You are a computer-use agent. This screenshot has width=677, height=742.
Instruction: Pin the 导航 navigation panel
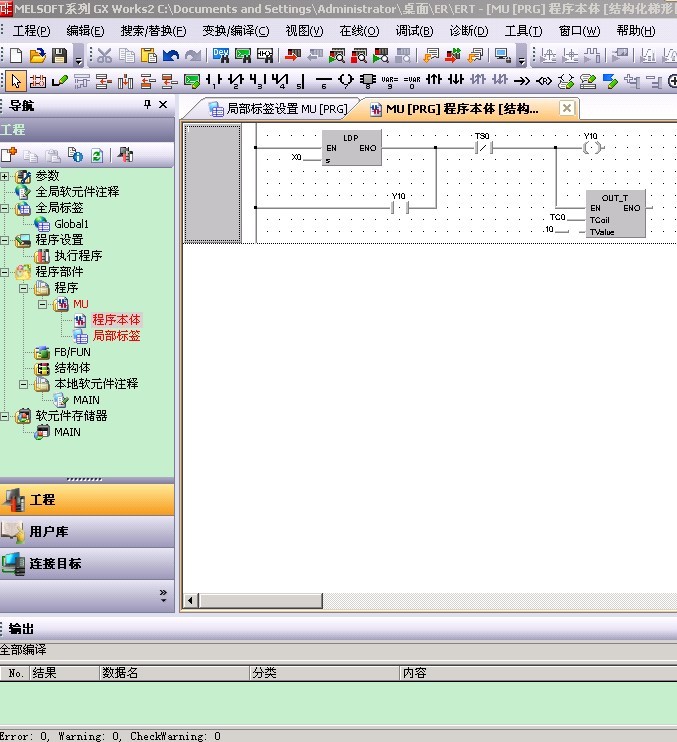(x=148, y=105)
